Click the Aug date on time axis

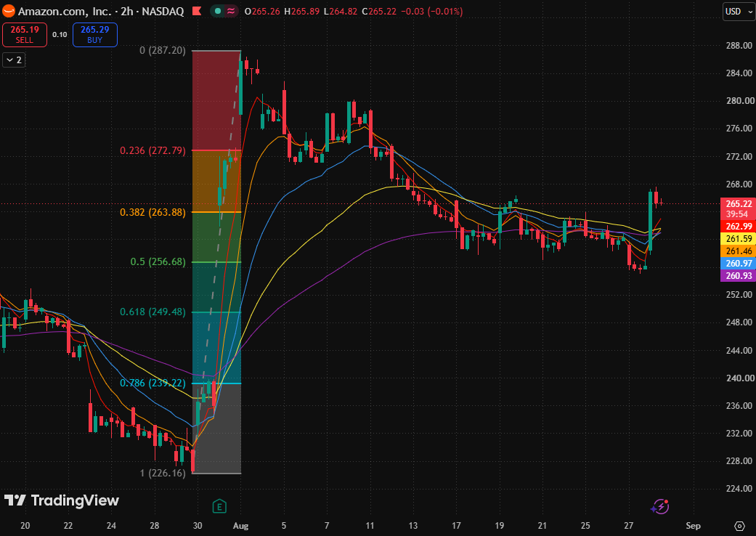(240, 525)
